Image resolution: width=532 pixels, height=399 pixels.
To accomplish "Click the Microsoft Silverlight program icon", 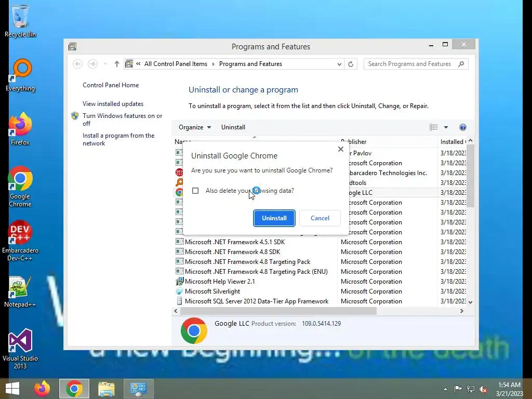I will tap(179, 291).
